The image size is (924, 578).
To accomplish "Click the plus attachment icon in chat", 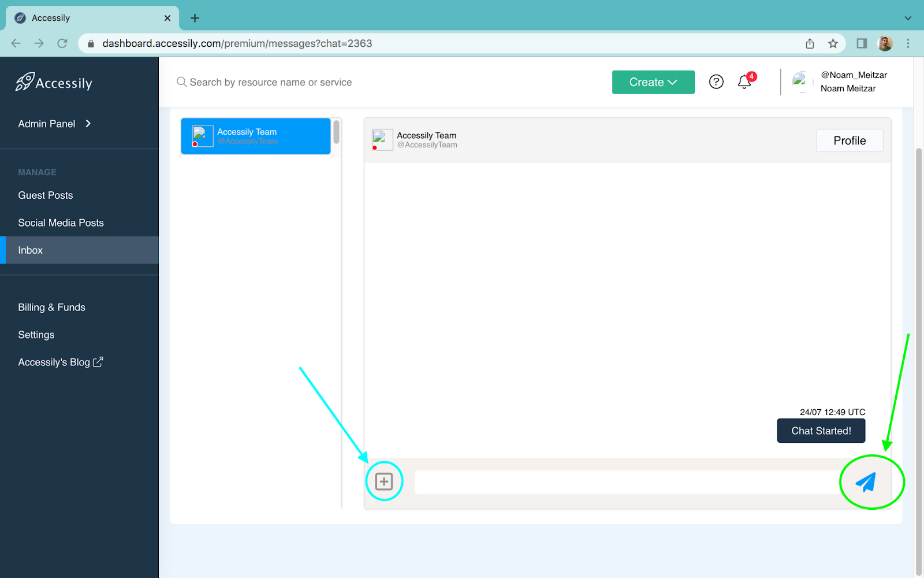I will coord(384,481).
